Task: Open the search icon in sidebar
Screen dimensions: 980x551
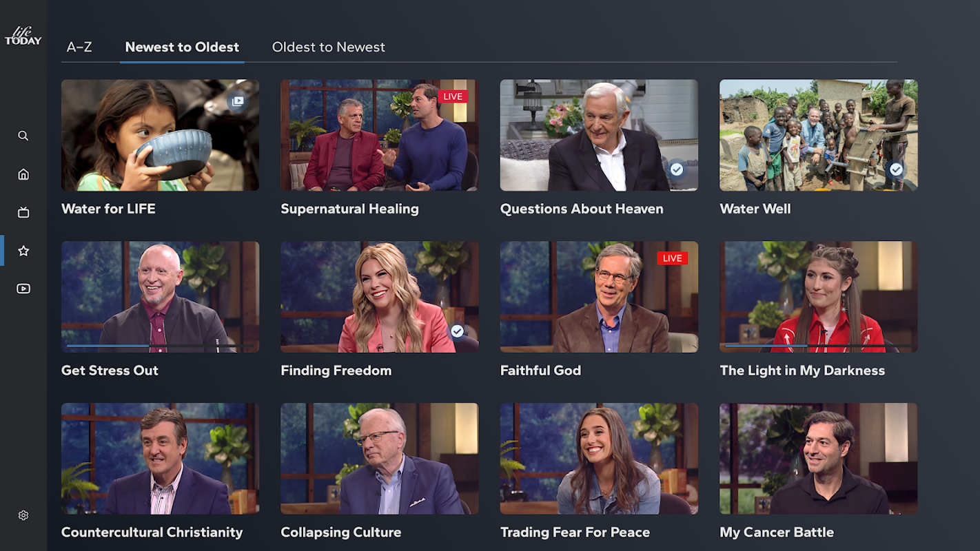Action: [x=23, y=136]
